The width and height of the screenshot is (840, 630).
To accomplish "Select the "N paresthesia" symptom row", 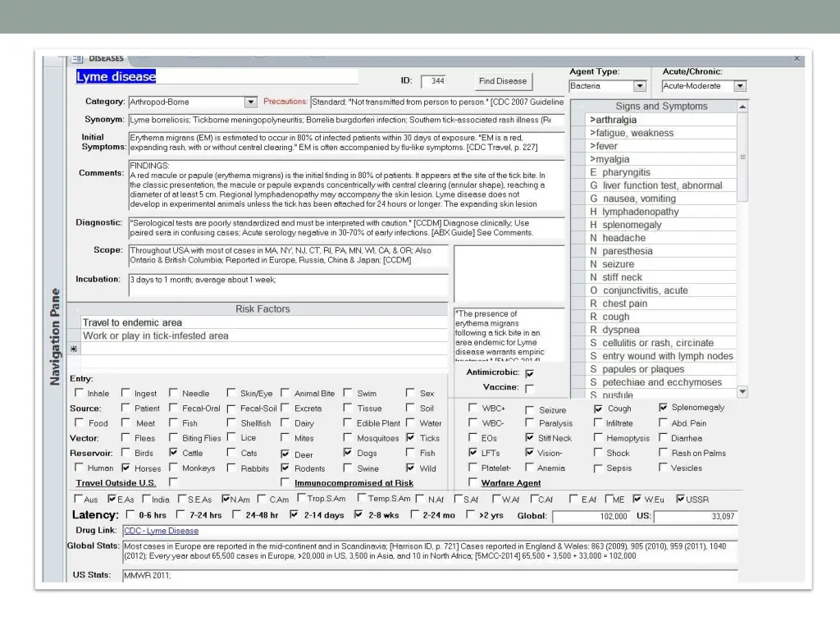I will click(x=662, y=251).
